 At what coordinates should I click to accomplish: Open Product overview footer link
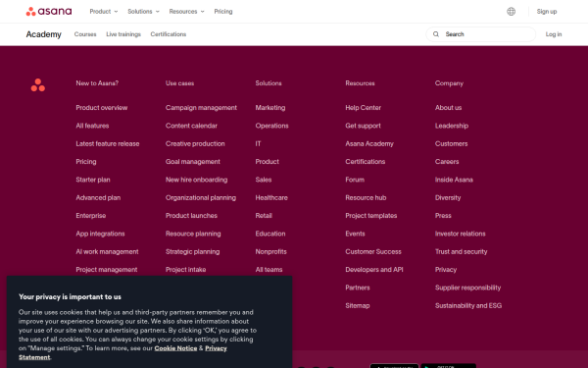[x=102, y=107]
